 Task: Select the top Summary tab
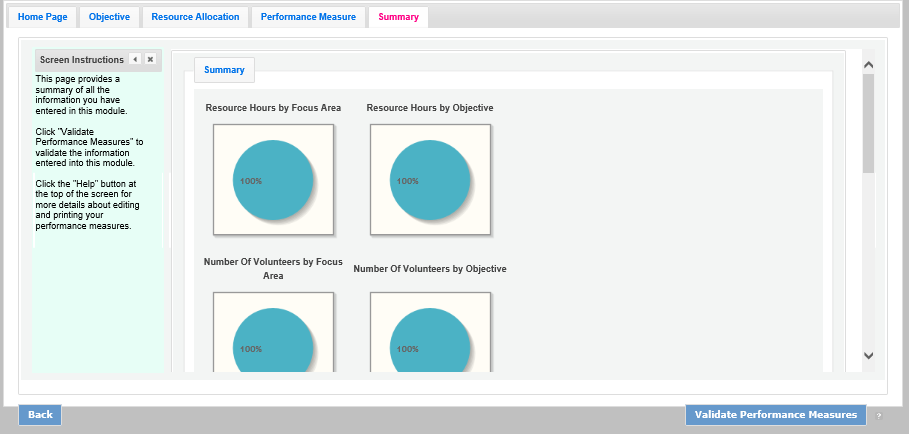(398, 17)
